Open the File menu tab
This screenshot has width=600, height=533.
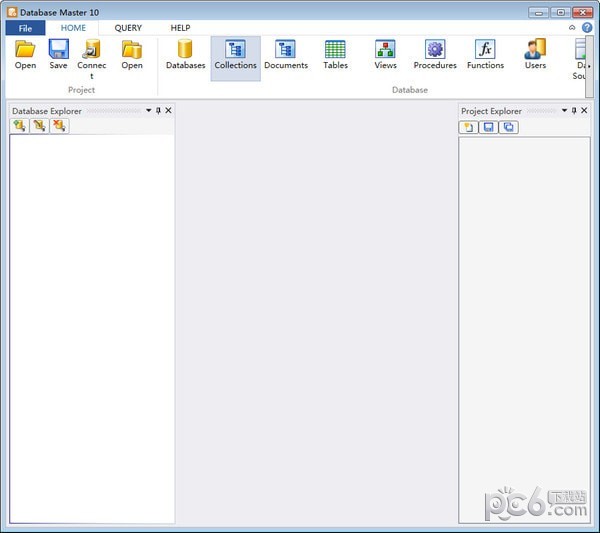tap(25, 28)
